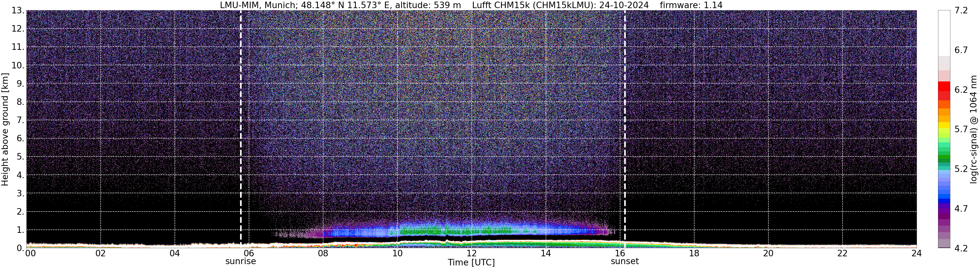Click the dashed sunset marker line

625,129
